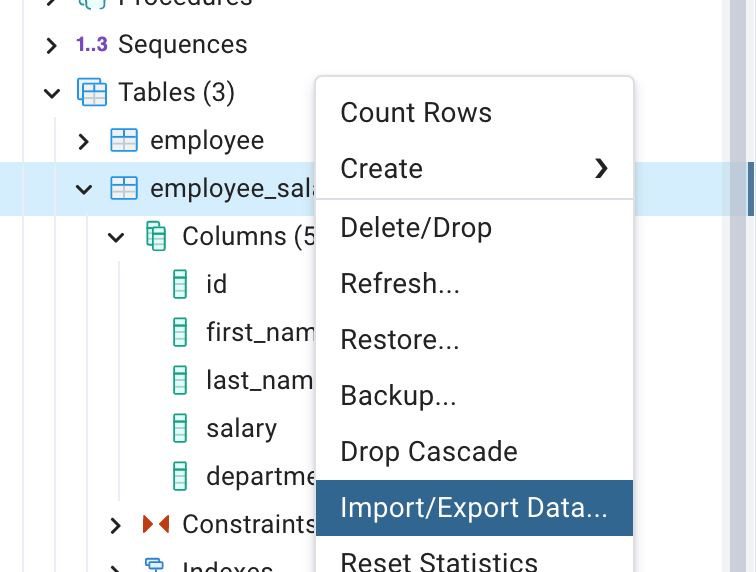
Task: Click the Columns group icon
Action: 156,237
